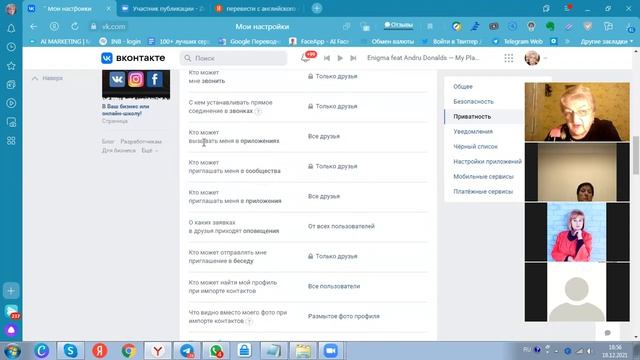The image size is (640, 360).
Task: Focus the Поиск search field
Action: coord(233,58)
